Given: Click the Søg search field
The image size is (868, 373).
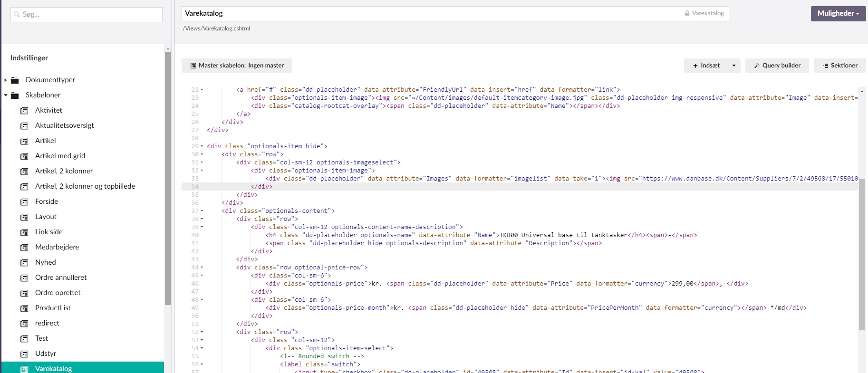Looking at the screenshot, I should [x=87, y=14].
